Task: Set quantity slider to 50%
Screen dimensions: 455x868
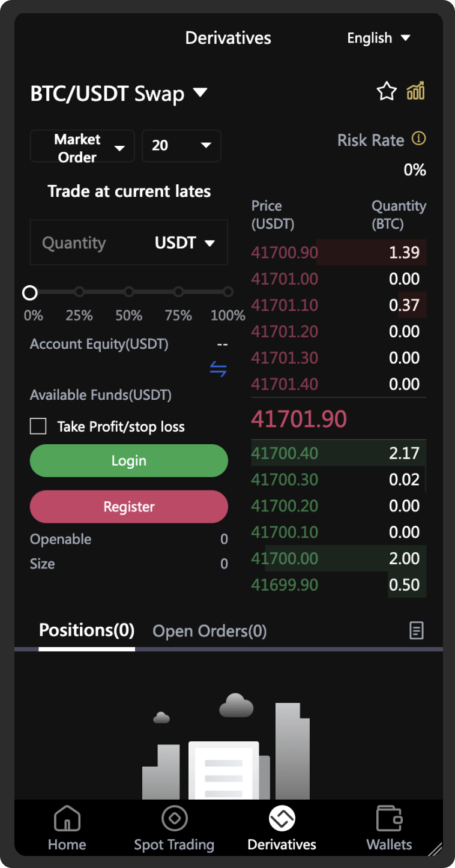Action: click(129, 292)
